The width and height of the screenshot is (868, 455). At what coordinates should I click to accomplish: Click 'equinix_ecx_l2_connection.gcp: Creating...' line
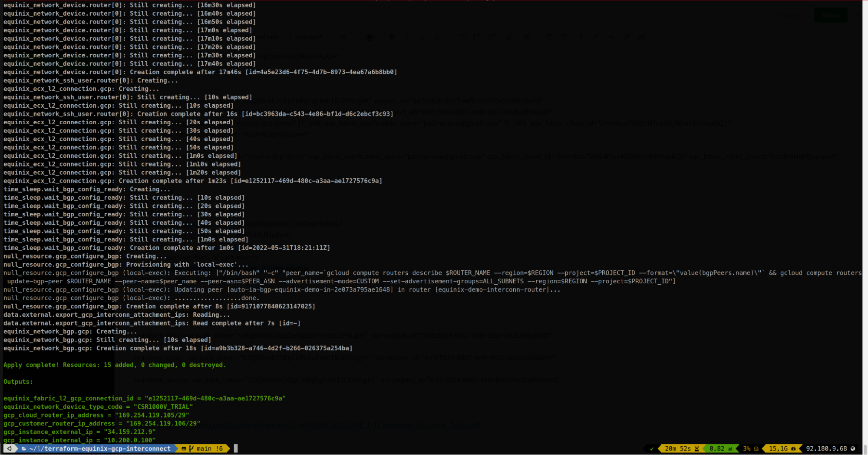[x=81, y=89]
